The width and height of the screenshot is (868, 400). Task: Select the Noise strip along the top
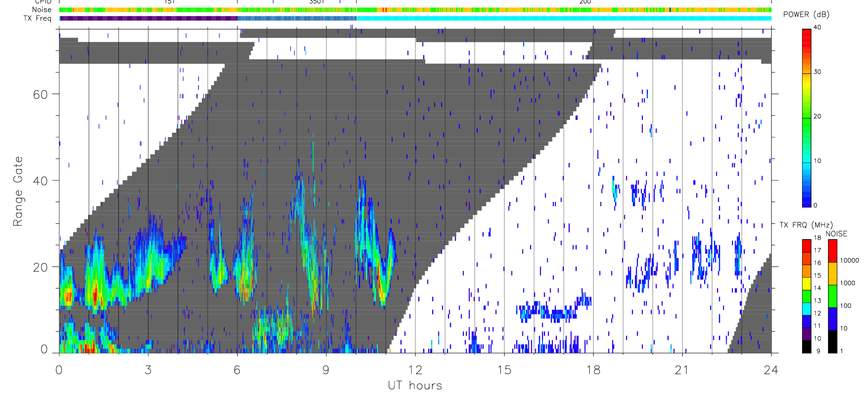tap(415, 10)
